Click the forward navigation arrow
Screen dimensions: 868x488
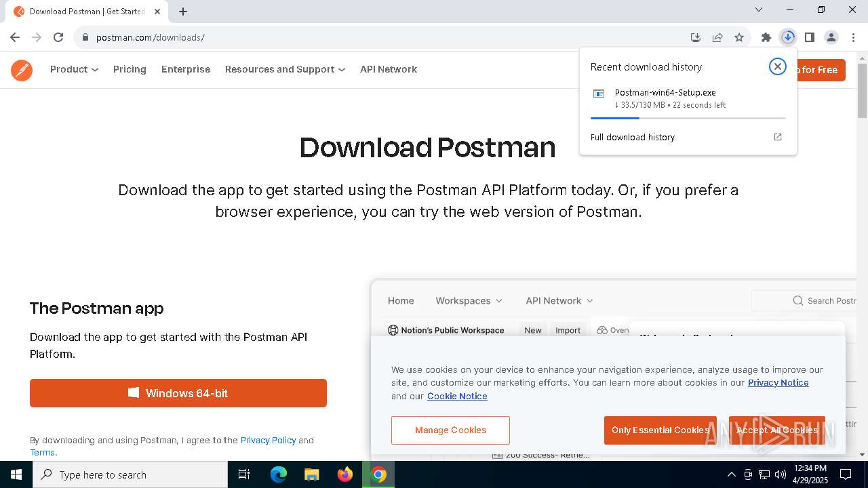(x=37, y=37)
